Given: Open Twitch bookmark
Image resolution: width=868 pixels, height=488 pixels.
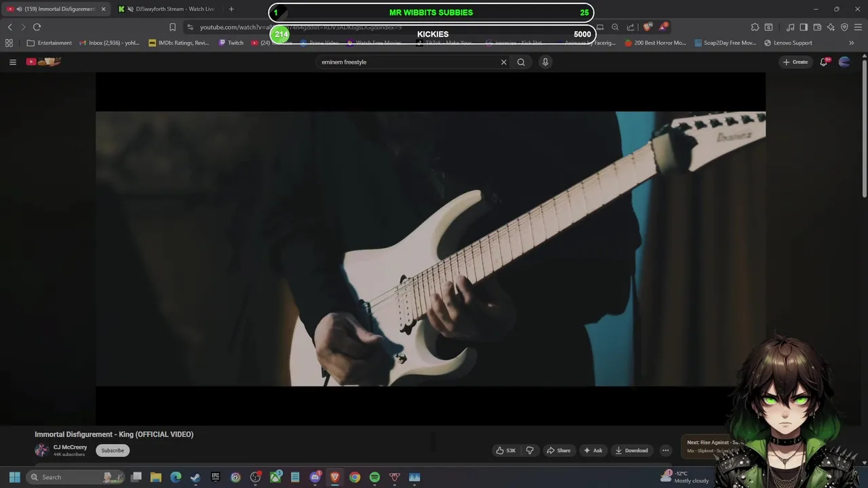Looking at the screenshot, I should [x=231, y=43].
